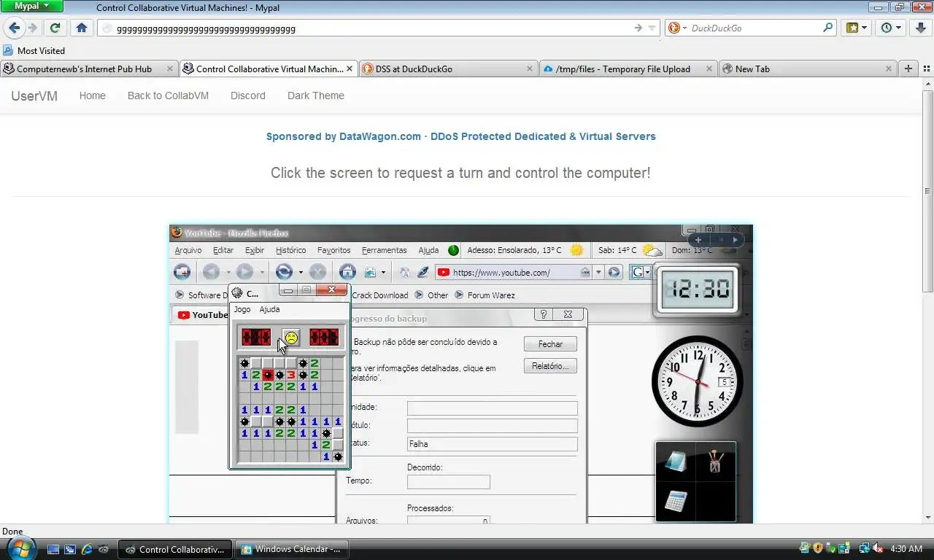Screen dimensions: 934x560
Task: Click the VM Firefox reload icon
Action: [x=284, y=272]
